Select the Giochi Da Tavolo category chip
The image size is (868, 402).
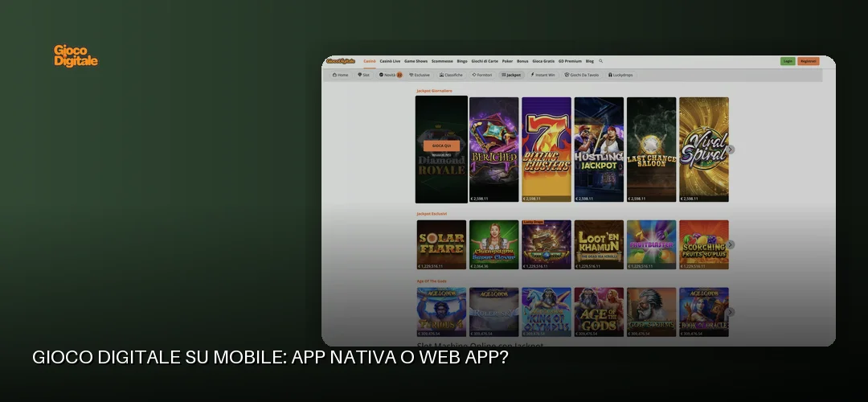tap(582, 75)
